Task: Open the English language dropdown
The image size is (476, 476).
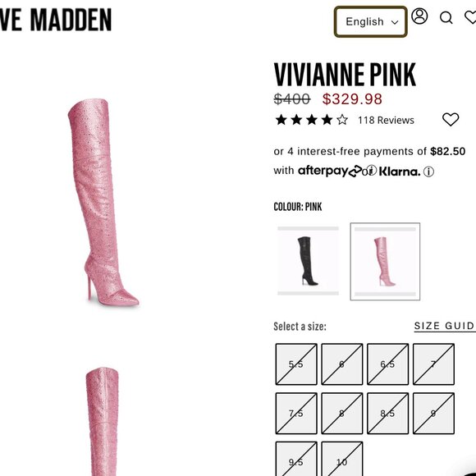Action: pyautogui.click(x=371, y=22)
